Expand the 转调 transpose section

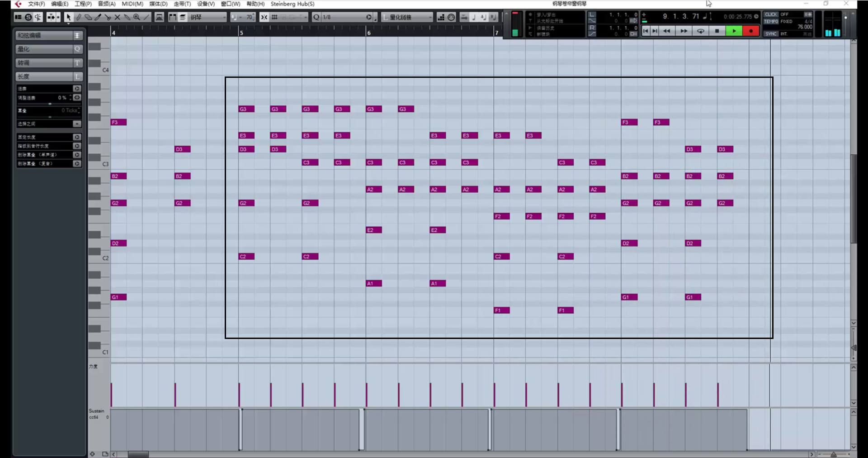click(x=49, y=63)
